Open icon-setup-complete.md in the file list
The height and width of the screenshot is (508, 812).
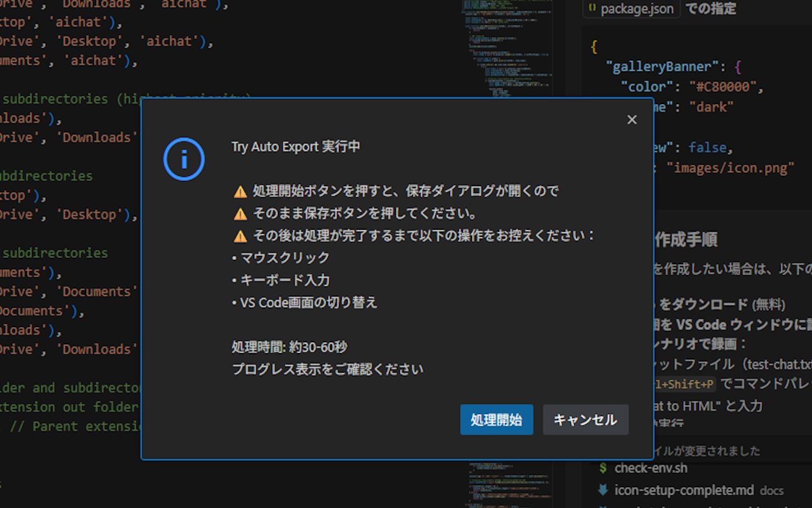pos(684,490)
